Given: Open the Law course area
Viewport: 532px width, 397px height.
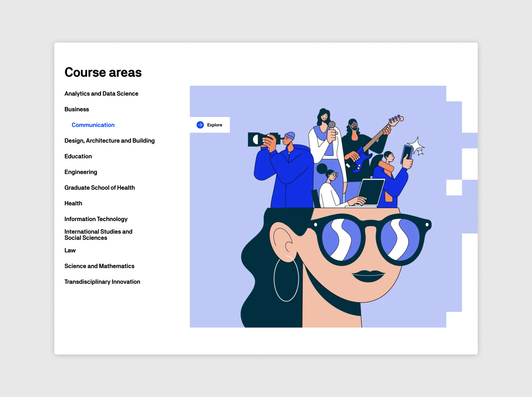Looking at the screenshot, I should click(x=70, y=251).
